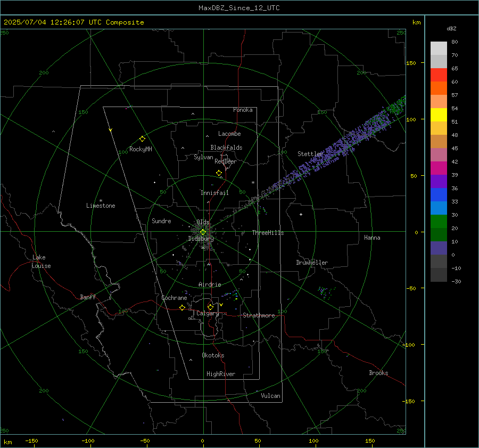Click the yellow diamond marker at Didsbury radar
479x448 pixels.
pos(203,232)
